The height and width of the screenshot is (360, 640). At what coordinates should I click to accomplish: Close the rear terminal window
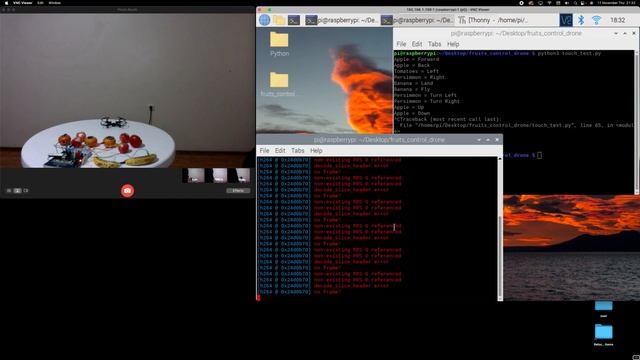click(634, 33)
